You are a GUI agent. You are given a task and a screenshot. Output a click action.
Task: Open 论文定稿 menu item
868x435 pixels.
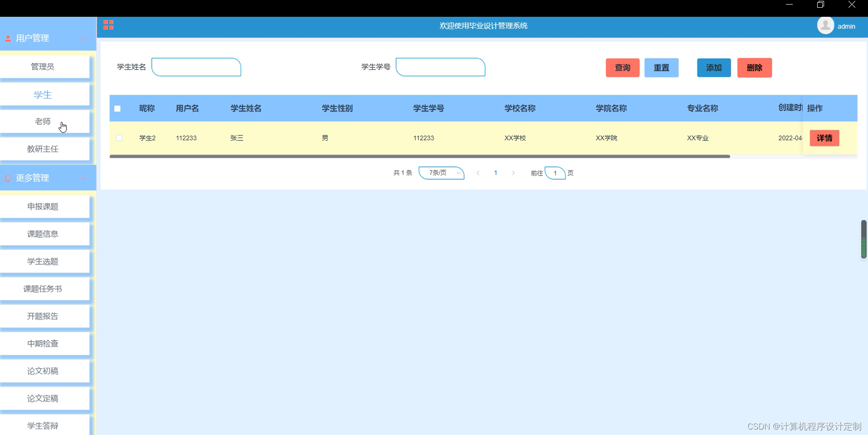45,398
